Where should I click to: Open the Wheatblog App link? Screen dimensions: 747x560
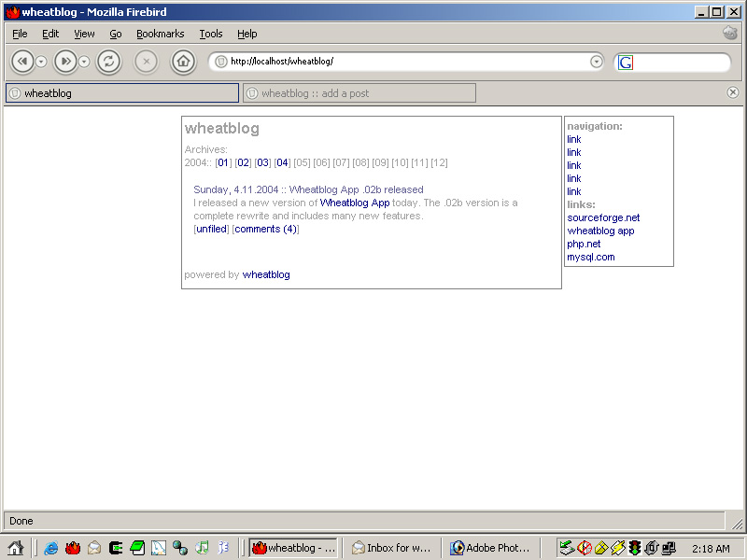(x=355, y=203)
